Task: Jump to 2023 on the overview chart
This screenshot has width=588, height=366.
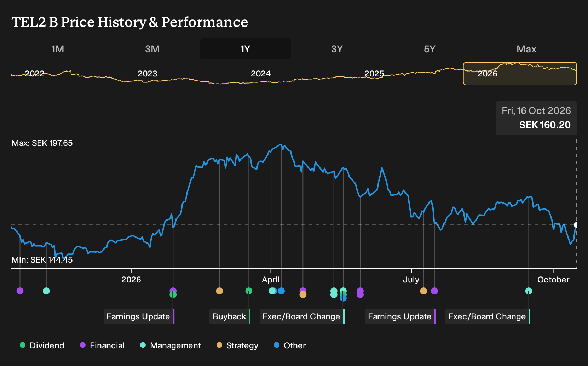Action: [147, 74]
